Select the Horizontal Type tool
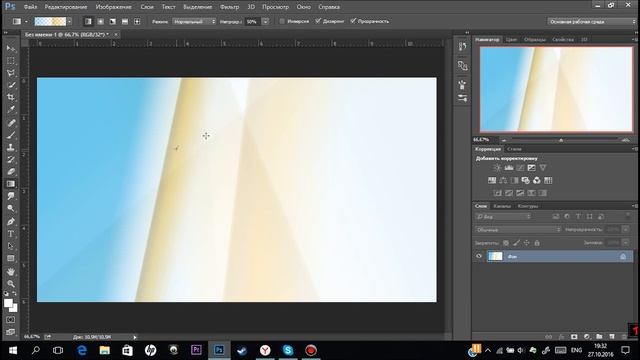Image resolution: width=640 pixels, height=360 pixels. (x=11, y=234)
